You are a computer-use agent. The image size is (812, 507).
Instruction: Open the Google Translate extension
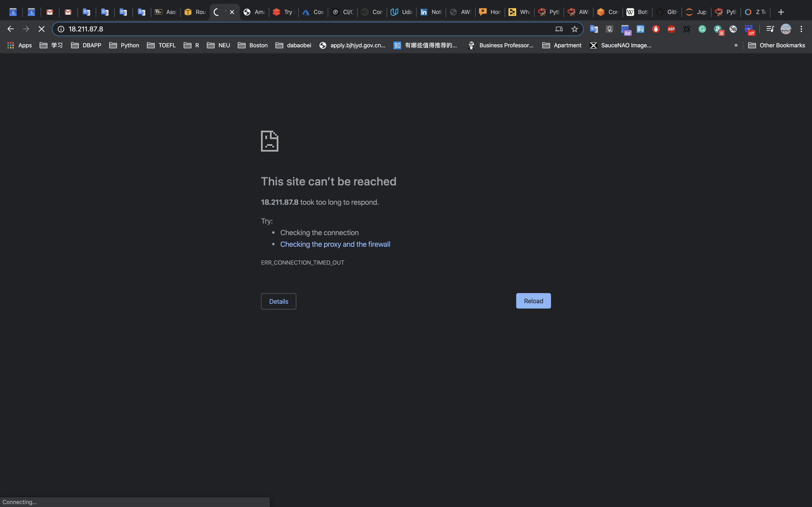point(594,29)
